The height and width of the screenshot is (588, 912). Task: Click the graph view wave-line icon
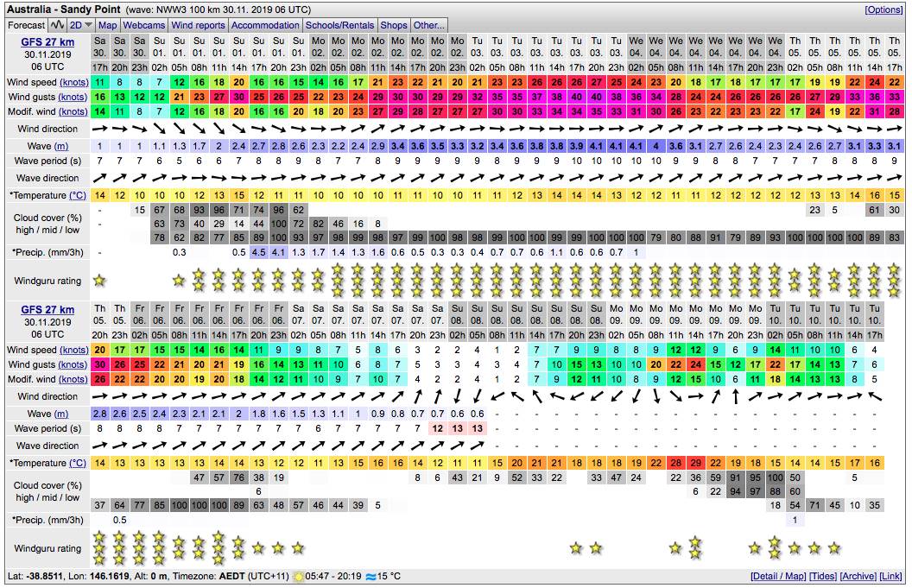click(x=57, y=25)
